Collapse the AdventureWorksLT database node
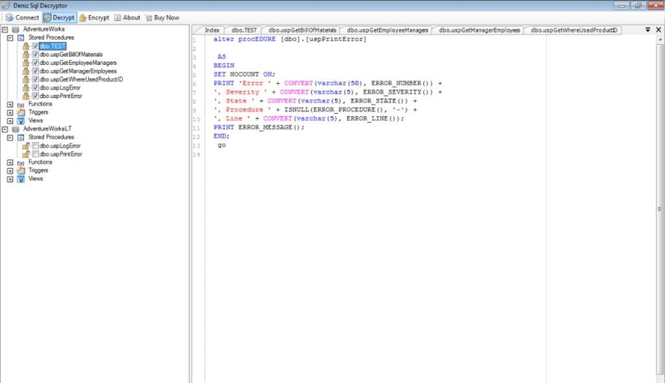665x383 pixels. [5, 129]
